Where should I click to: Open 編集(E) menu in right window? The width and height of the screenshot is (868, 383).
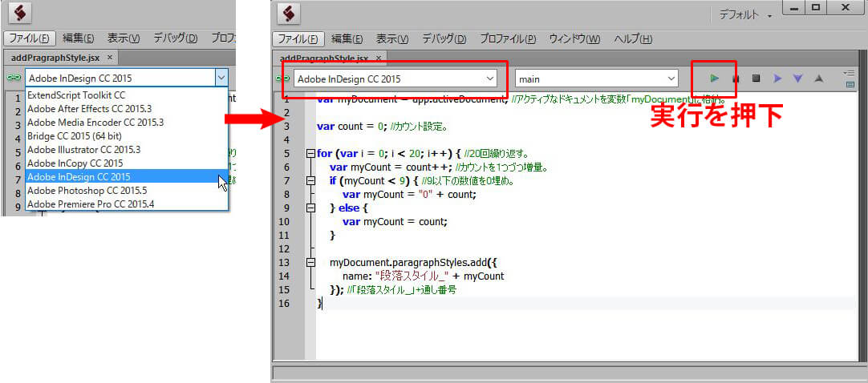[x=347, y=39]
